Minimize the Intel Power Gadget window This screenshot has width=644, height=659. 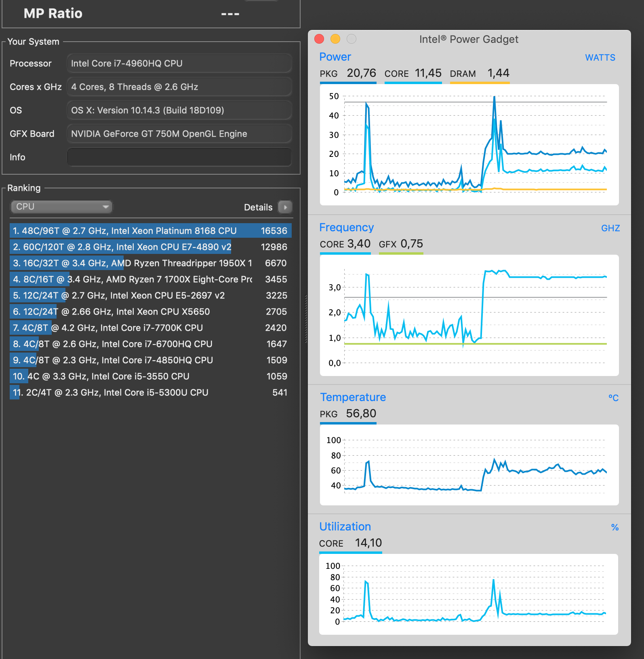tap(335, 39)
